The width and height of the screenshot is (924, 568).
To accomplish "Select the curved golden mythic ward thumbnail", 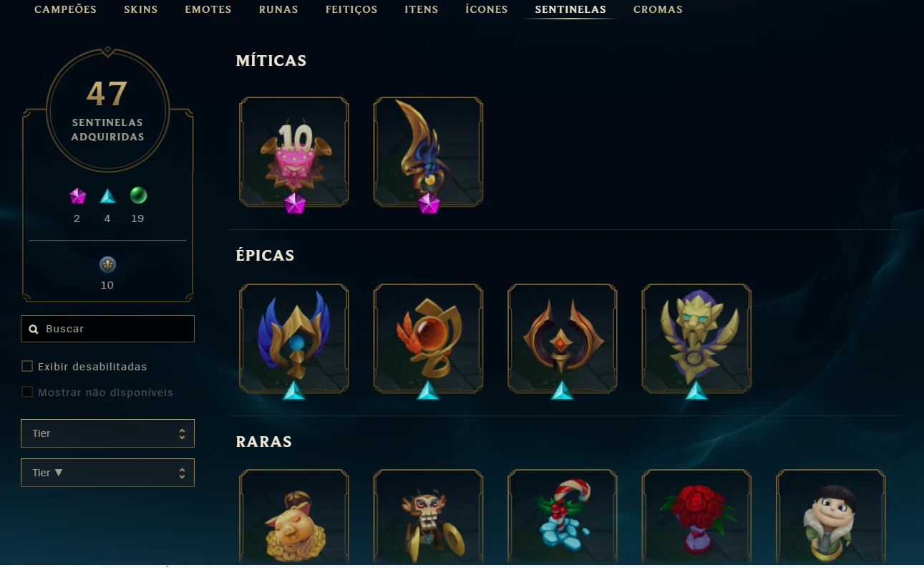I will (428, 152).
